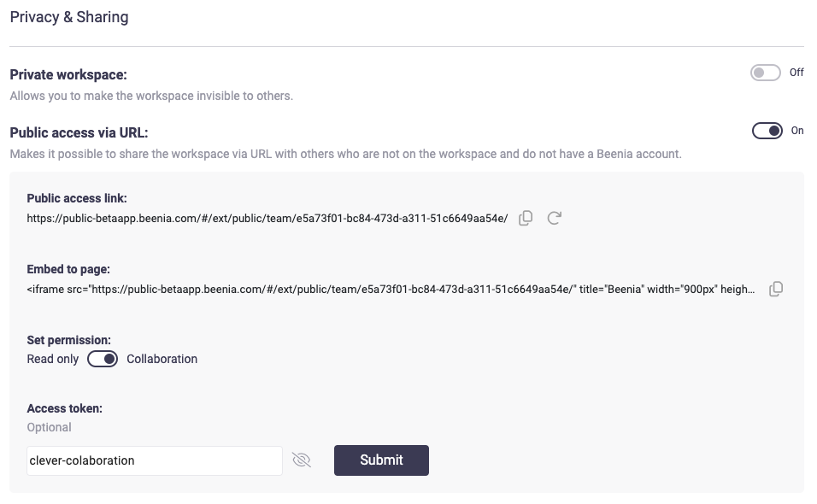Turn off Public access via URL
The image size is (817, 504).
[767, 131]
